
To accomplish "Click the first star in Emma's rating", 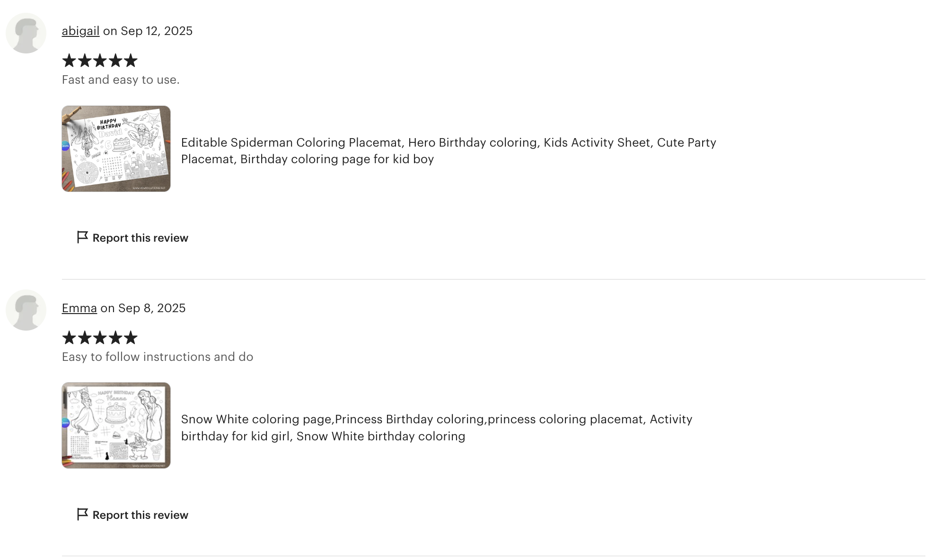I will pos(69,338).
